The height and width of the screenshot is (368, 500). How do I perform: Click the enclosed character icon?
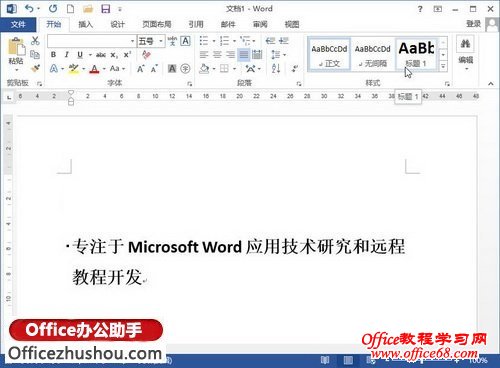pos(185,69)
